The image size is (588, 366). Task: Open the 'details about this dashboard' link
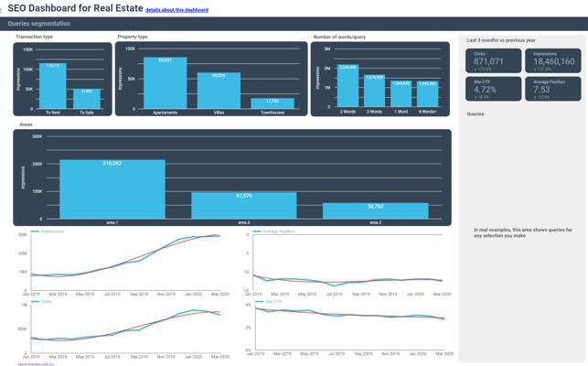tap(177, 10)
